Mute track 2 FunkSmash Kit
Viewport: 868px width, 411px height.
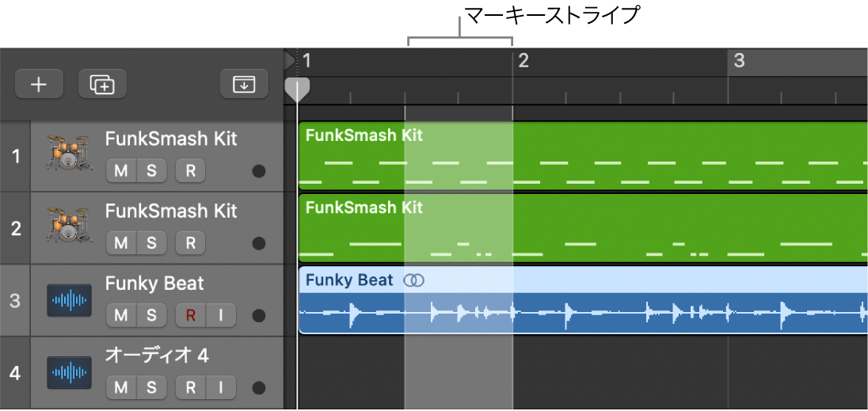120,243
